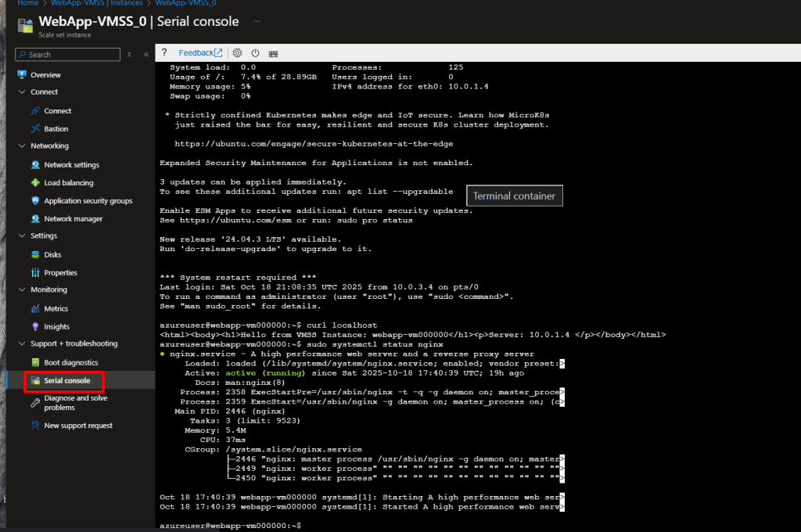Collapse the Networking section

[x=22, y=146]
